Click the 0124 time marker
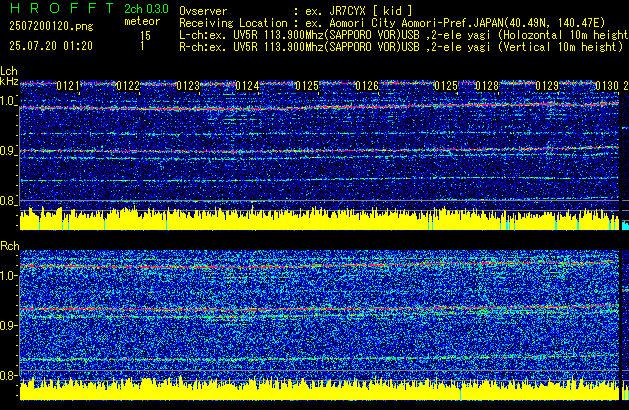Viewport: 629px width, 410px height. [x=248, y=86]
